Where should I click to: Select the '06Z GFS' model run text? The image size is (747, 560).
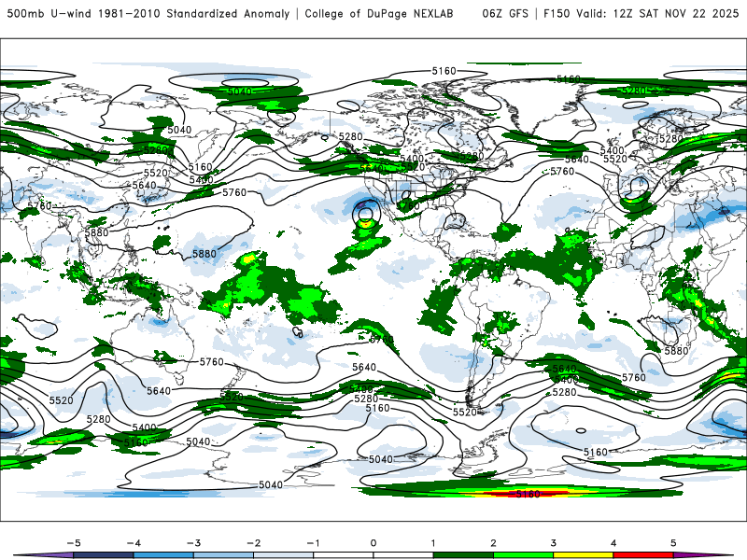pyautogui.click(x=505, y=14)
